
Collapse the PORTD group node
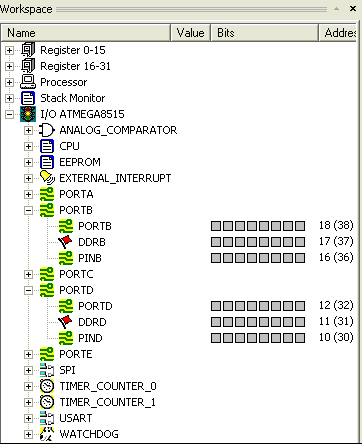pyautogui.click(x=28, y=290)
